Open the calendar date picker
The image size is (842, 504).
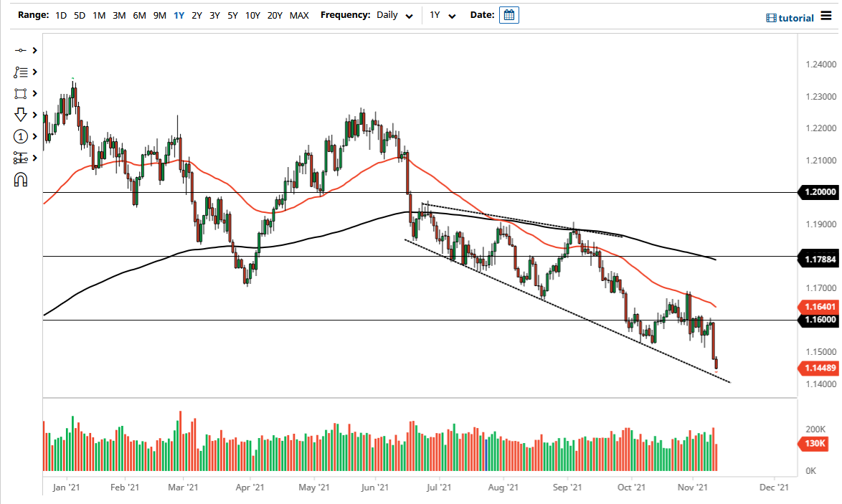click(x=508, y=14)
